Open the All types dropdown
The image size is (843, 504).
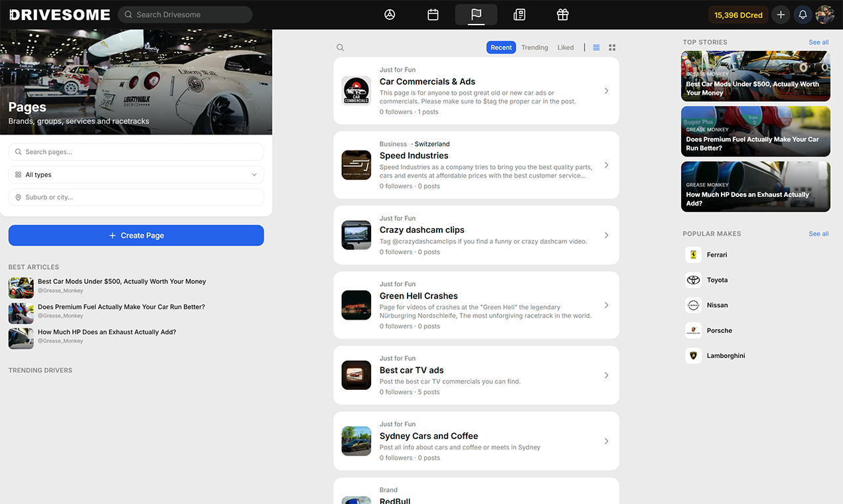[x=136, y=174]
